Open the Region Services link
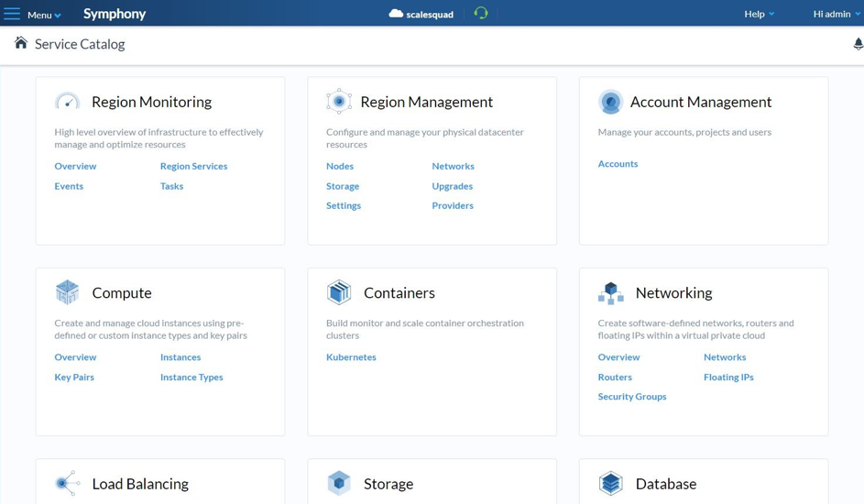This screenshot has height=504, width=864. click(194, 166)
